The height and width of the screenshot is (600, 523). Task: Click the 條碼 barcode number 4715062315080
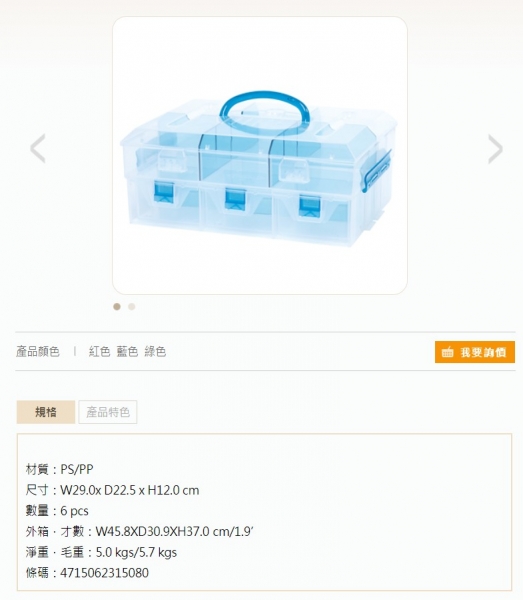coord(104,573)
